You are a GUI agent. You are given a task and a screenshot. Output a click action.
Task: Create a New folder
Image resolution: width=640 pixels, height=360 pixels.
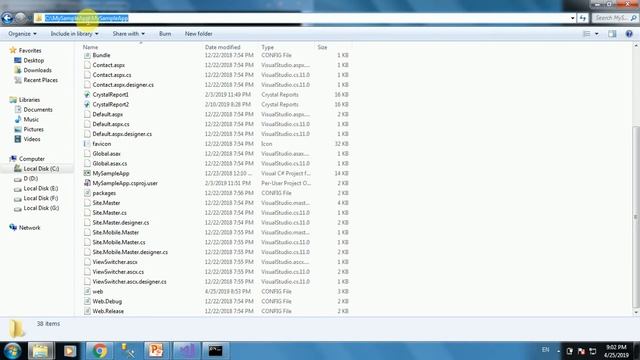coord(198,34)
